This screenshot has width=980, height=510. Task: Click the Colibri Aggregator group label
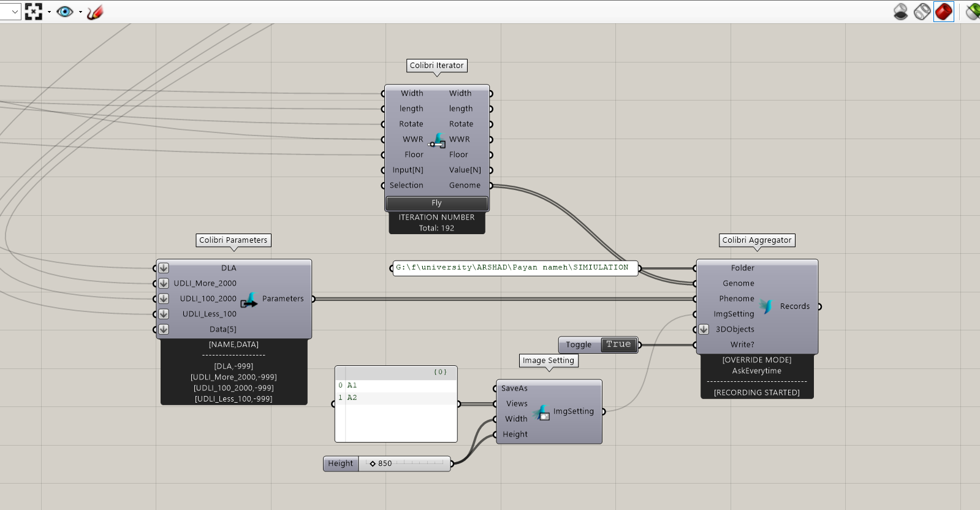coord(757,240)
